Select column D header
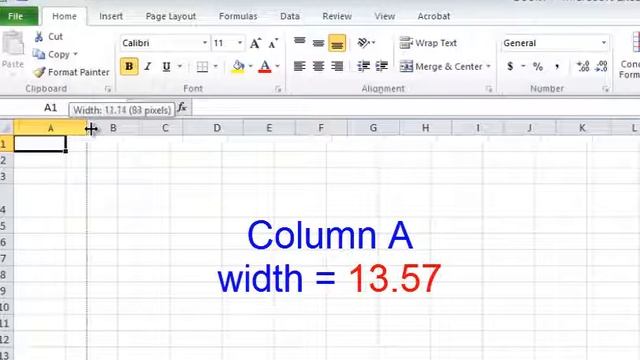The width and height of the screenshot is (640, 360). tap(217, 128)
